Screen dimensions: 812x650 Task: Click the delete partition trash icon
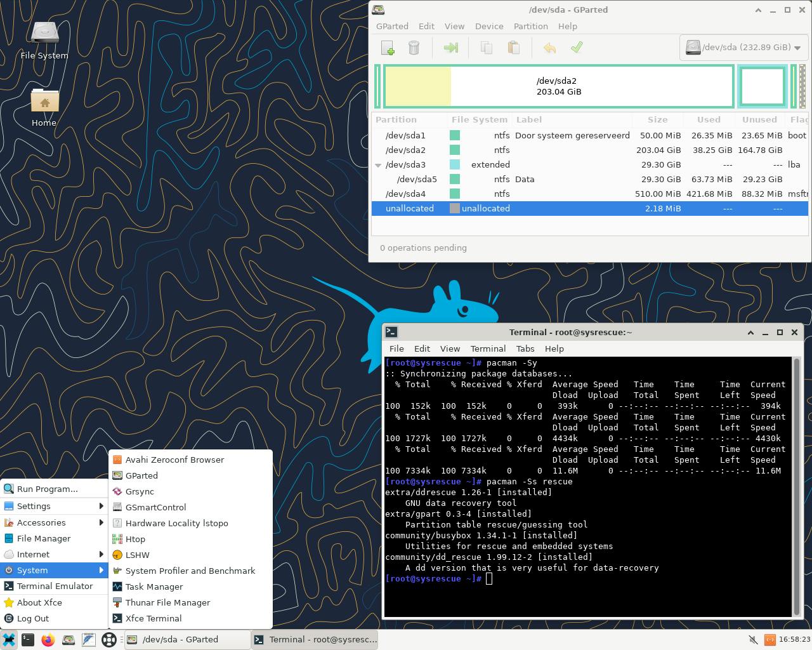click(414, 48)
